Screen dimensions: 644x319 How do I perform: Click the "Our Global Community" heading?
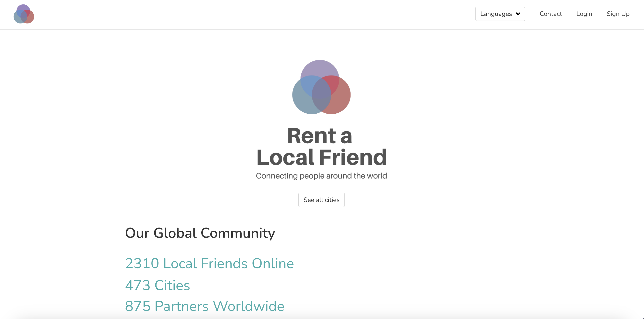pyautogui.click(x=200, y=233)
